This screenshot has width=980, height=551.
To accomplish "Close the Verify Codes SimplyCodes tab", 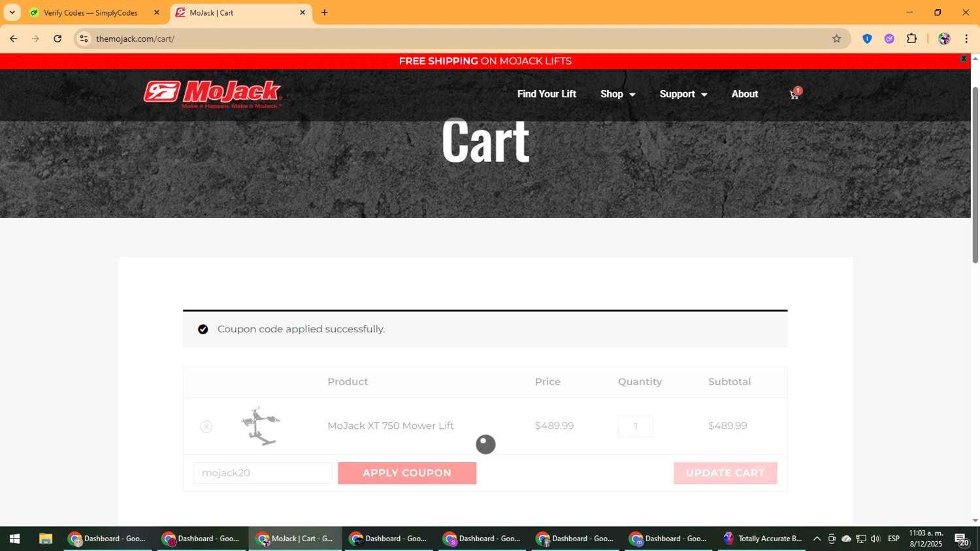I will click(157, 12).
